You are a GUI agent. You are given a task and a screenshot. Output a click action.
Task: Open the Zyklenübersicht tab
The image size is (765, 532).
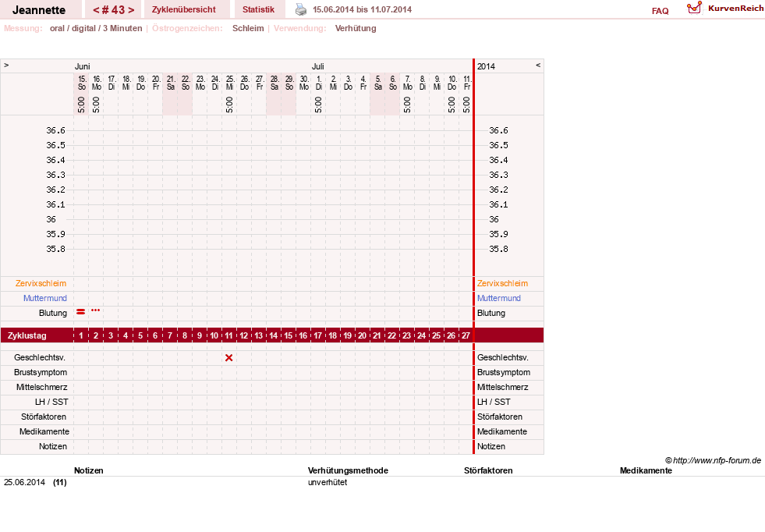(184, 9)
